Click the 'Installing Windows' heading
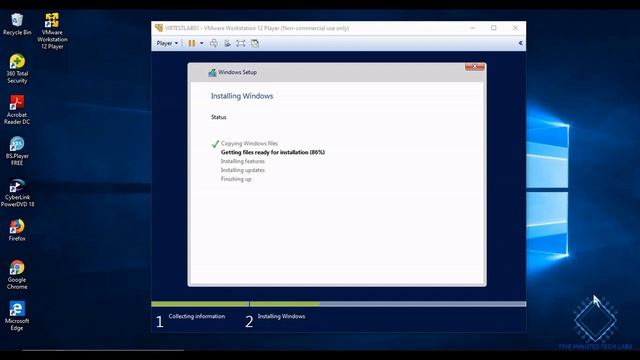 point(242,96)
